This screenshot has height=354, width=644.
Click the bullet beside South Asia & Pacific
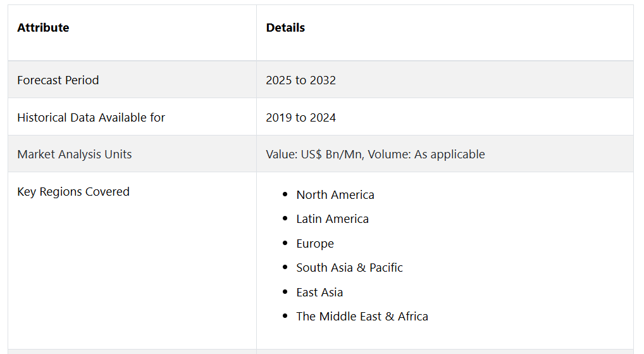point(285,267)
